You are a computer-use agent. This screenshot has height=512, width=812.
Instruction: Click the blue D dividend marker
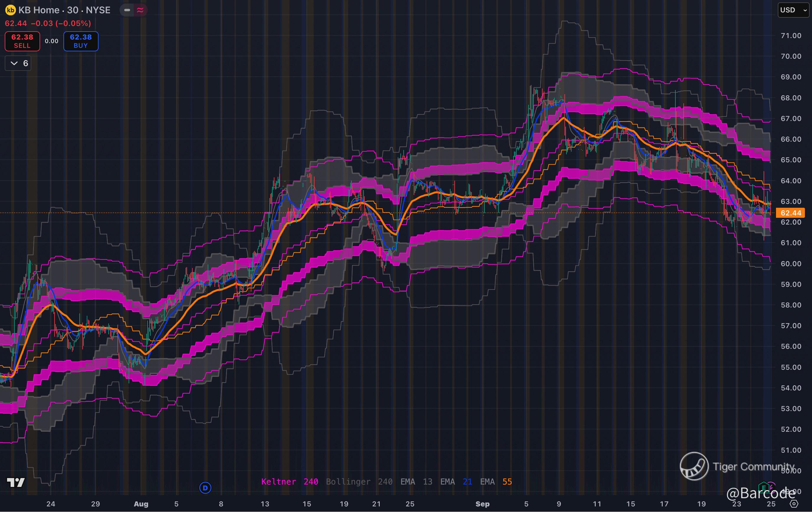click(205, 488)
